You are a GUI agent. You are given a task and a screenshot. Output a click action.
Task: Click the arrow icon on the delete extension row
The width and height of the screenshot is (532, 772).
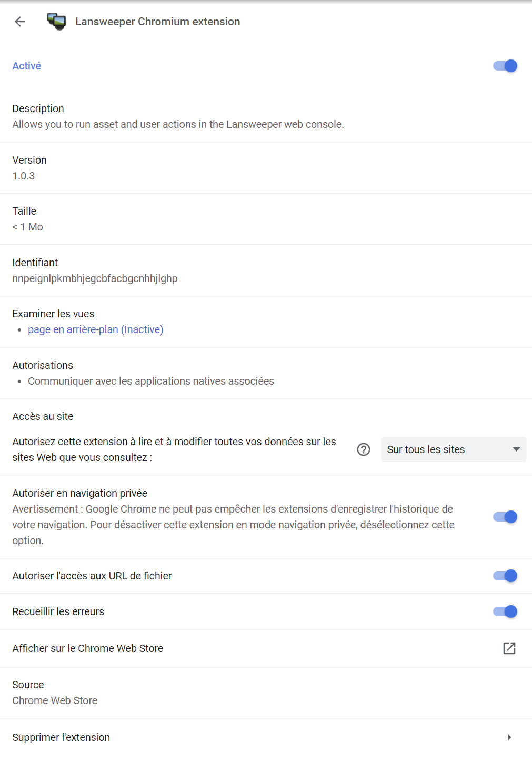point(509,737)
